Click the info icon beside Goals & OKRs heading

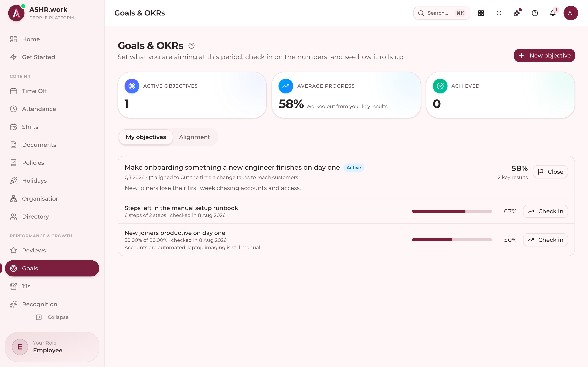[x=192, y=46]
